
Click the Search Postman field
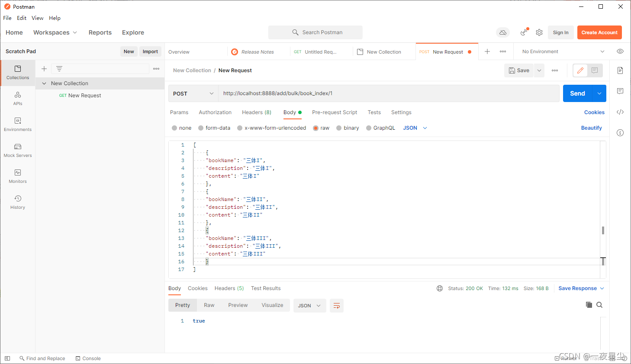click(315, 32)
